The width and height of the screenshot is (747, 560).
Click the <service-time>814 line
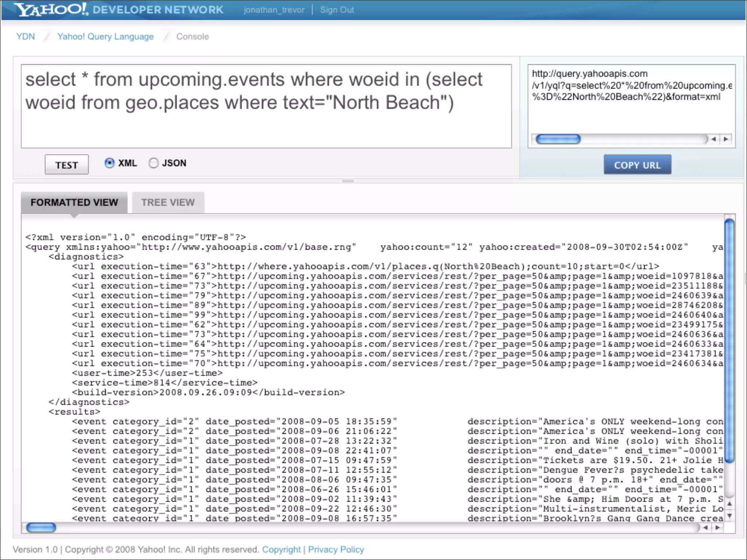tap(165, 382)
